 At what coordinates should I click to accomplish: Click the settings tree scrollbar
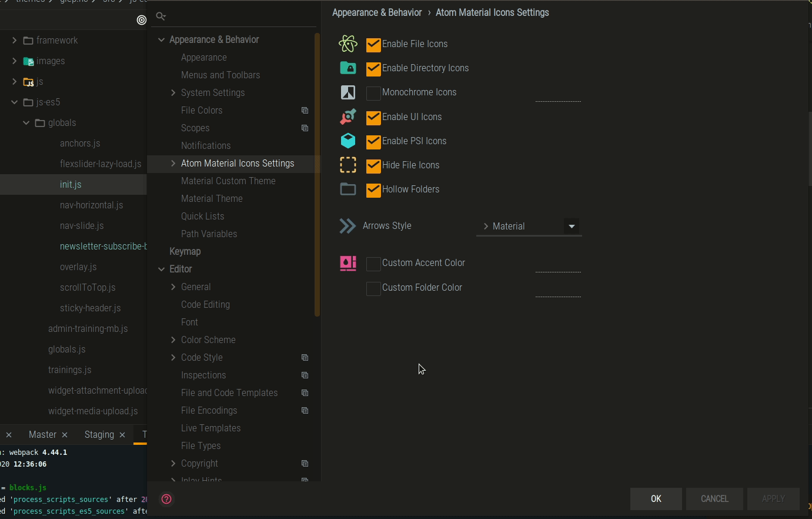pyautogui.click(x=318, y=175)
